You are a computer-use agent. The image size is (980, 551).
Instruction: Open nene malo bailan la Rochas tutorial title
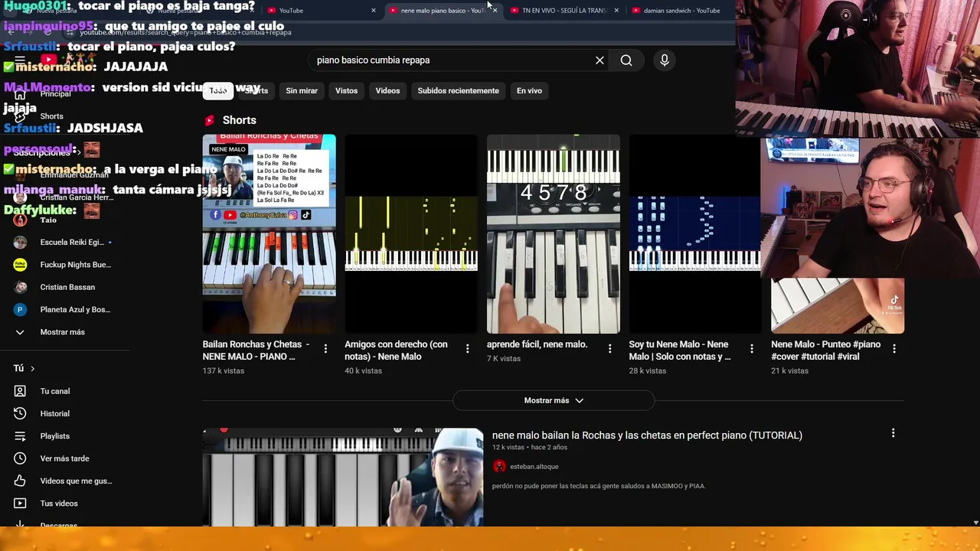[647, 435]
